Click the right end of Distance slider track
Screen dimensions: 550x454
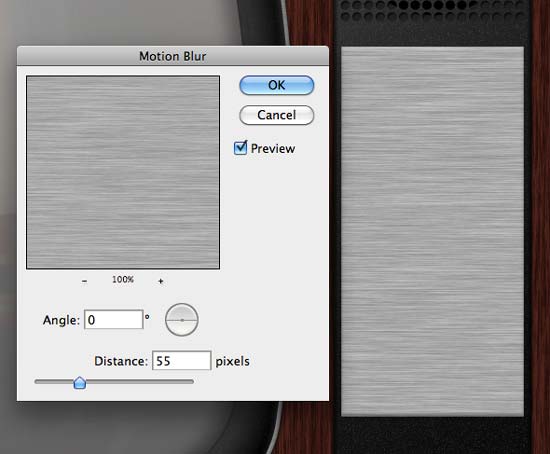tap(190, 381)
